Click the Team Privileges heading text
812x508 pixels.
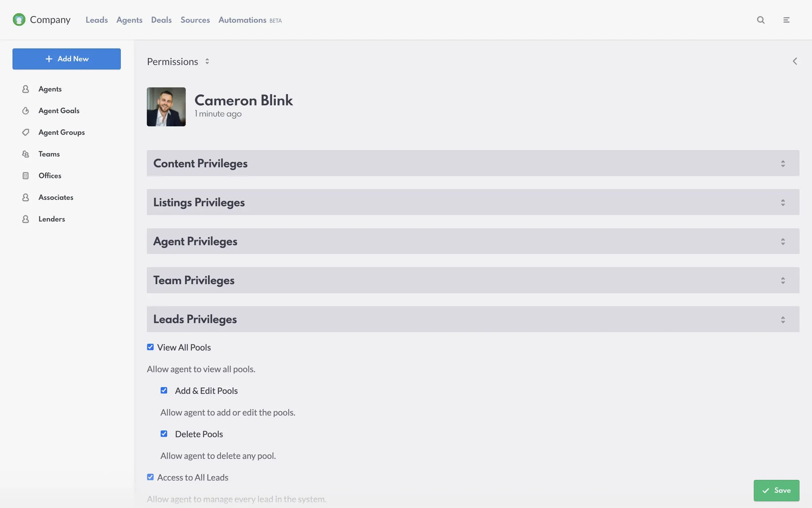tap(194, 280)
